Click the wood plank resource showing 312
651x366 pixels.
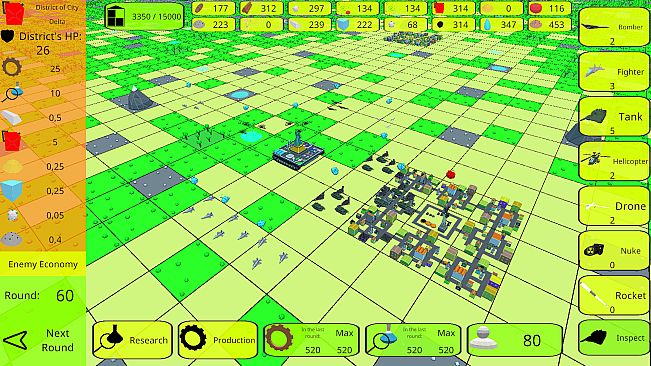pyautogui.click(x=261, y=8)
